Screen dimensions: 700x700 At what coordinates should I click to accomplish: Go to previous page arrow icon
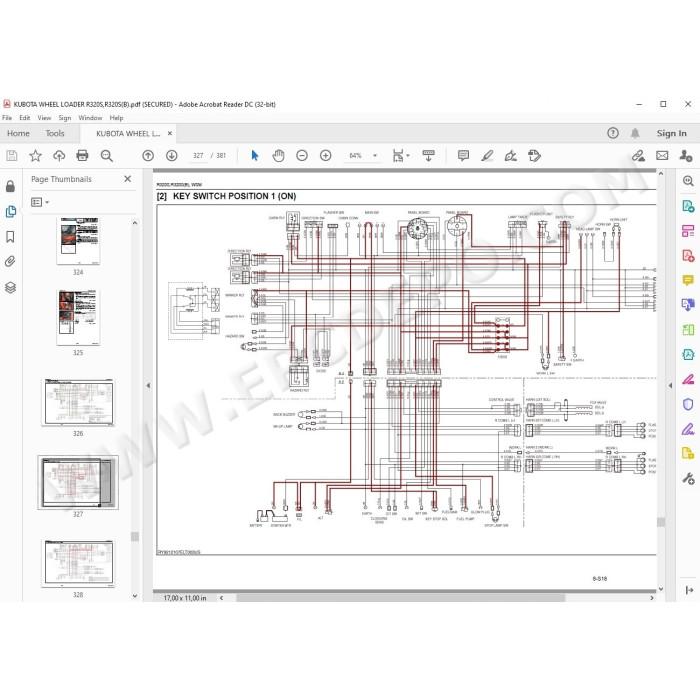tap(148, 156)
